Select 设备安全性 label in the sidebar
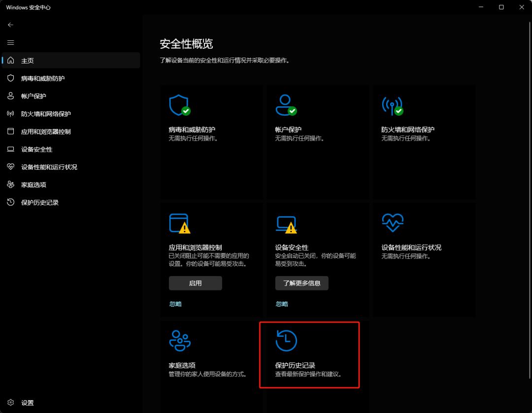The image size is (532, 413). (x=36, y=149)
